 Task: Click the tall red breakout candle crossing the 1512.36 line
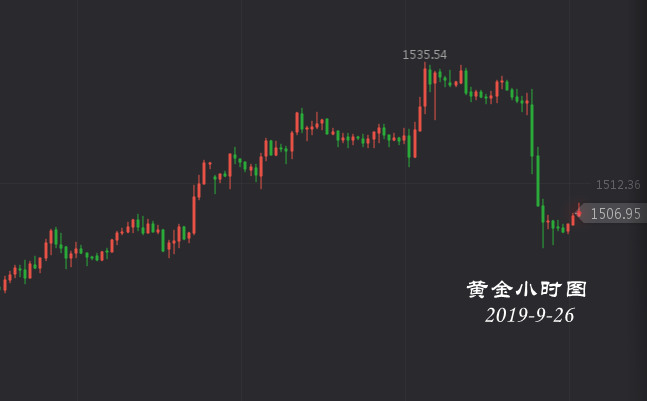point(194,211)
